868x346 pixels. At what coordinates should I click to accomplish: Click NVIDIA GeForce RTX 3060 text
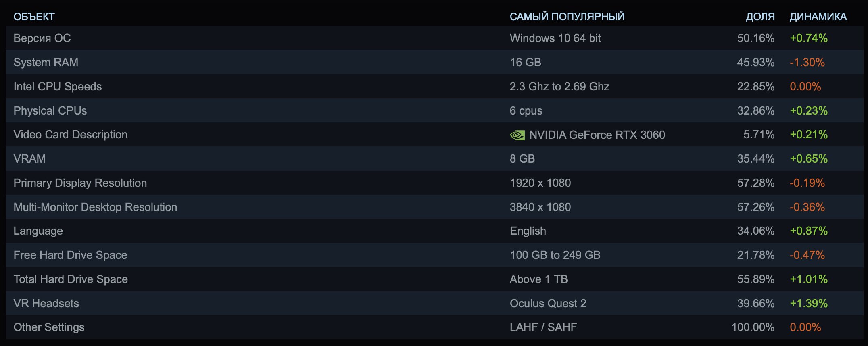coord(597,135)
